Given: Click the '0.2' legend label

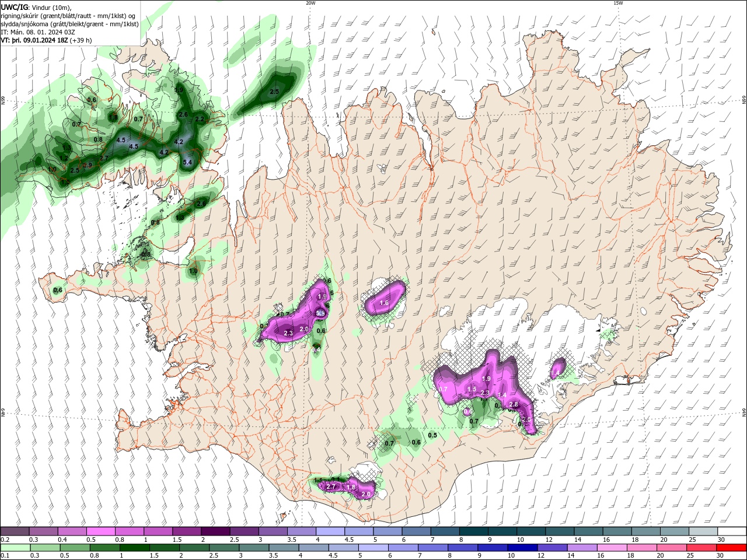Looking at the screenshot, I should coord(5,540).
